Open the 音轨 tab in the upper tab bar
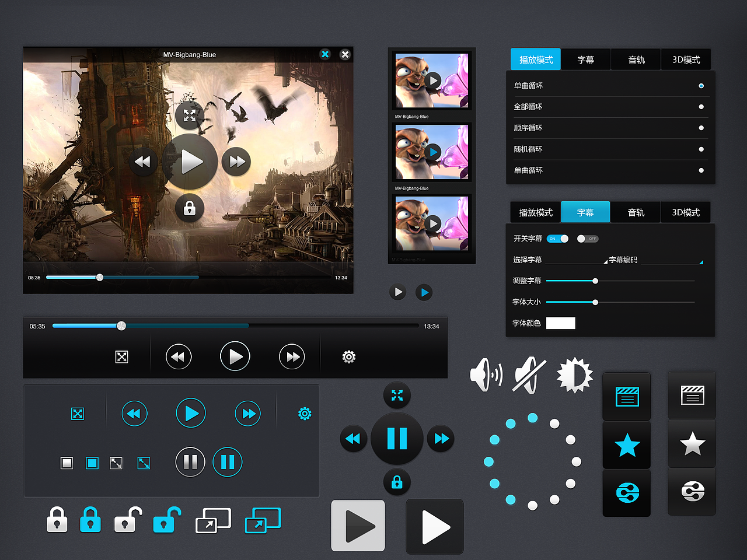Viewport: 747px width, 560px height. (x=636, y=60)
